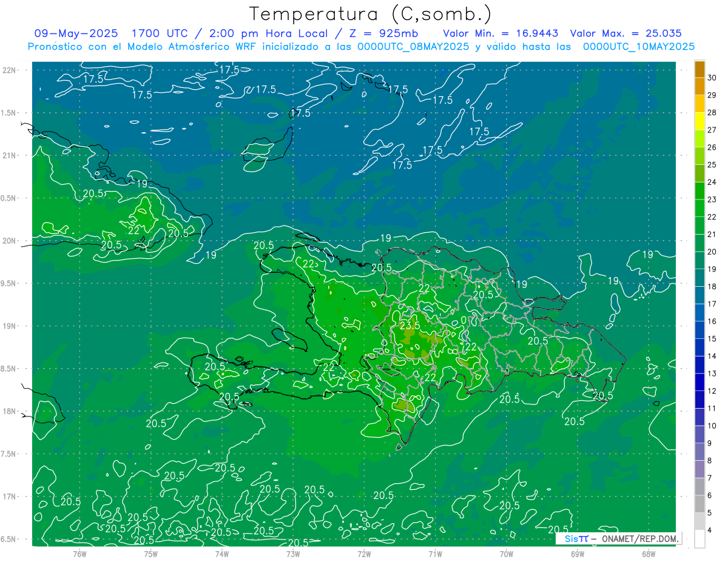
Task: Click the "19N" latitude axis label
Action: (x=8, y=326)
